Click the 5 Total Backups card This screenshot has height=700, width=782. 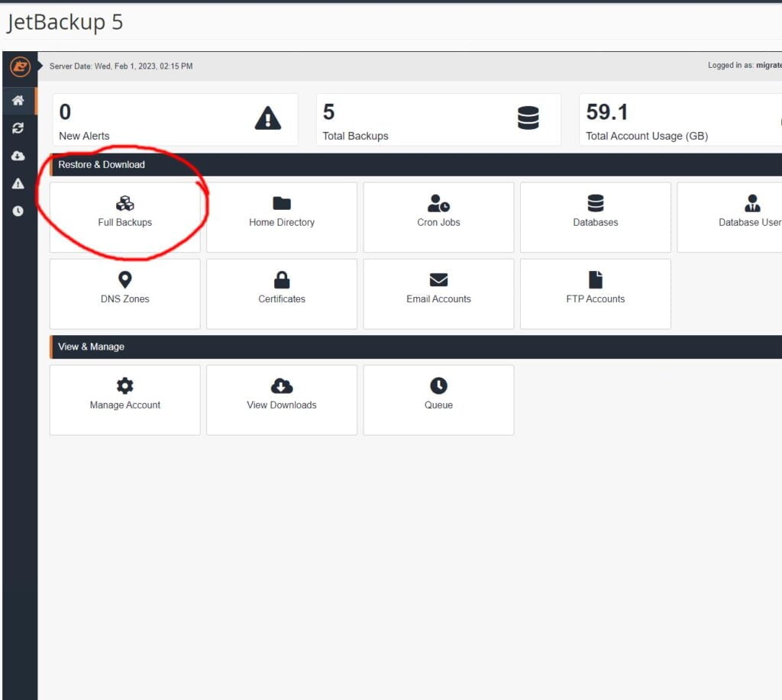coord(438,120)
